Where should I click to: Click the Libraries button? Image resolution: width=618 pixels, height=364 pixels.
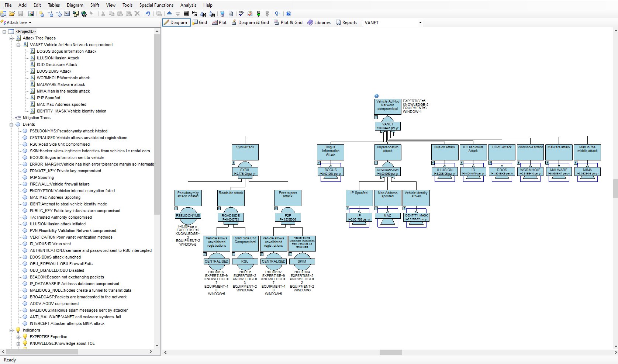pyautogui.click(x=319, y=22)
